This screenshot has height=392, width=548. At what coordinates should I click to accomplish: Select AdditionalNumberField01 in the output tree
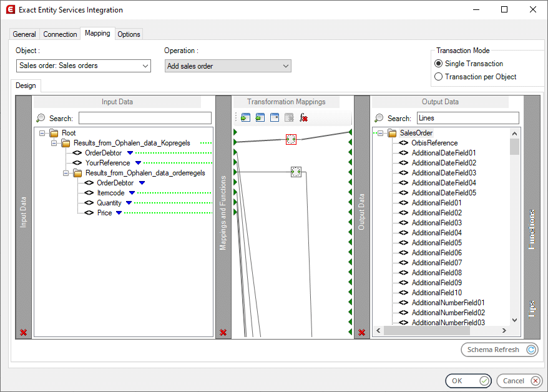pos(448,303)
